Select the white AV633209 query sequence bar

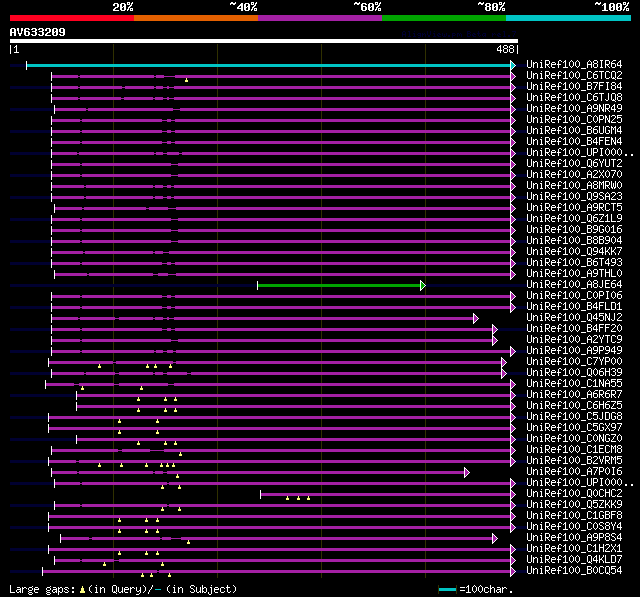pos(264,41)
